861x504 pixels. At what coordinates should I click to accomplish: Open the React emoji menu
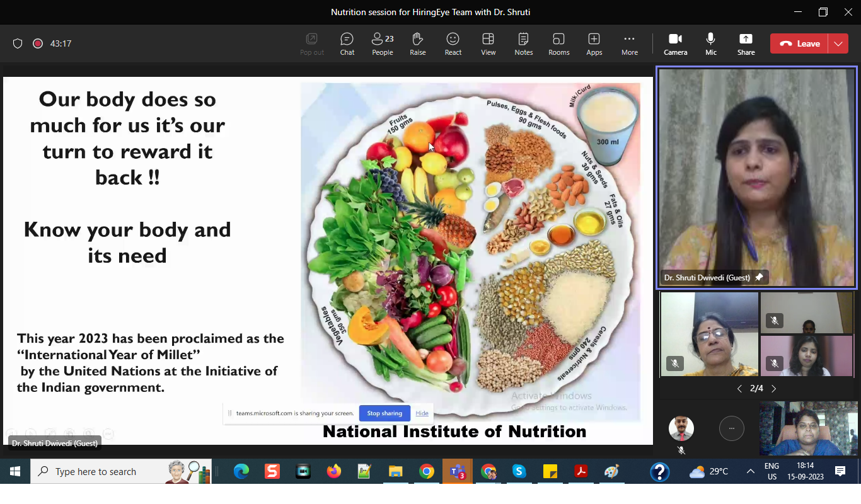coord(453,44)
